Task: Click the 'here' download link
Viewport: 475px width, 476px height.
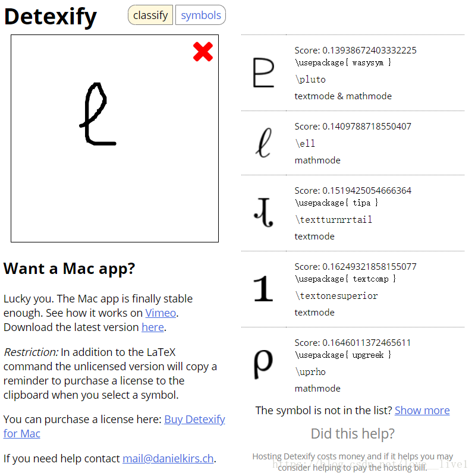Action: tap(152, 327)
